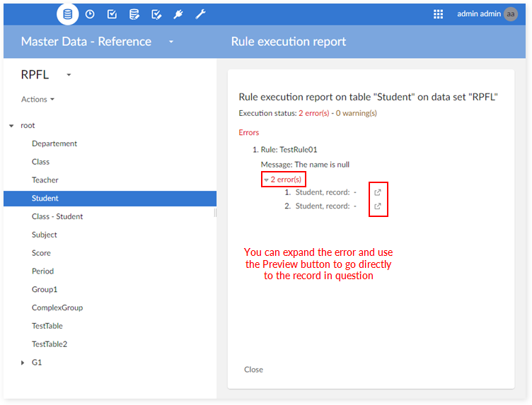Viewport: 532px width, 405px height.
Task: Open the apps grid icon
Action: [x=438, y=14]
